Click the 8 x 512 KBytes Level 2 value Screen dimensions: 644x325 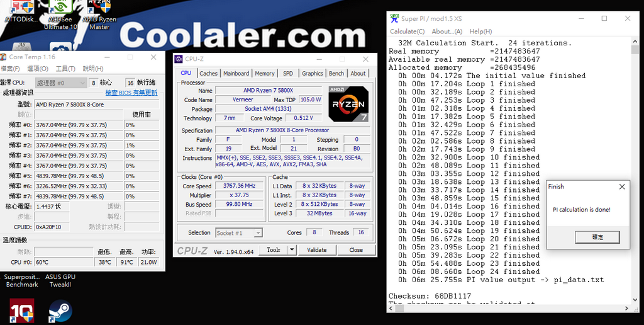point(319,204)
